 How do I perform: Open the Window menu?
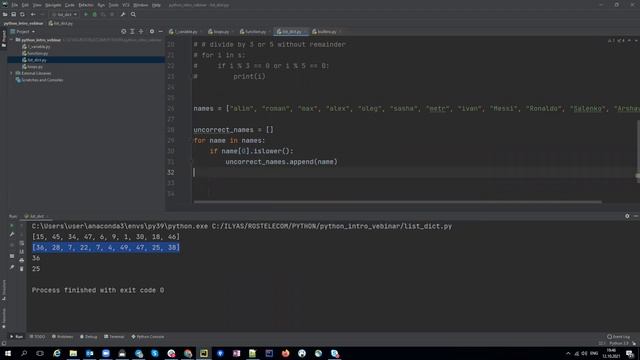[140, 5]
